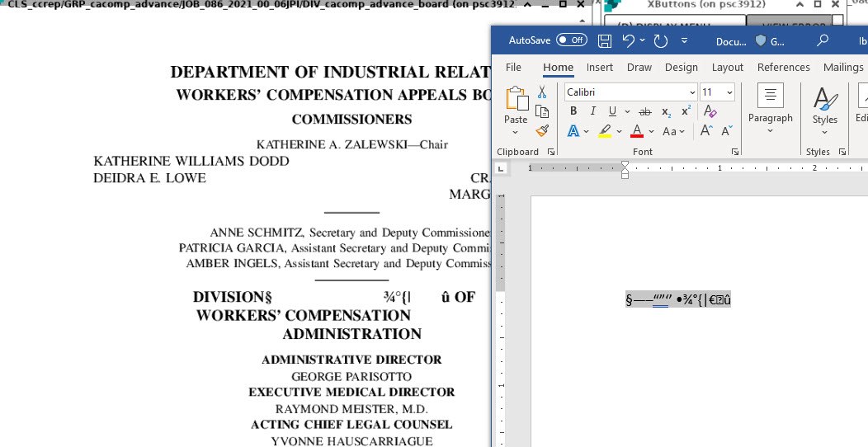Toggle Strikethrough formatting
This screenshot has width=868, height=447.
click(645, 112)
